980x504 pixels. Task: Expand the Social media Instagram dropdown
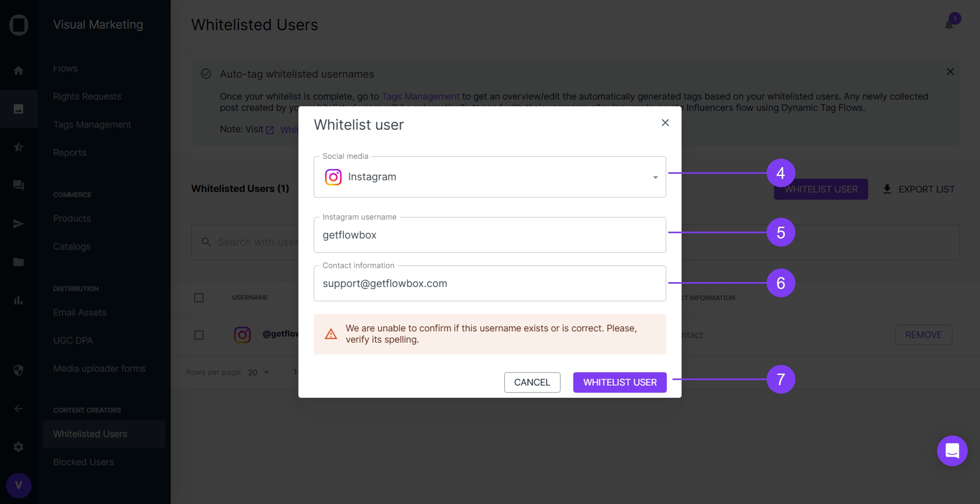tap(489, 177)
